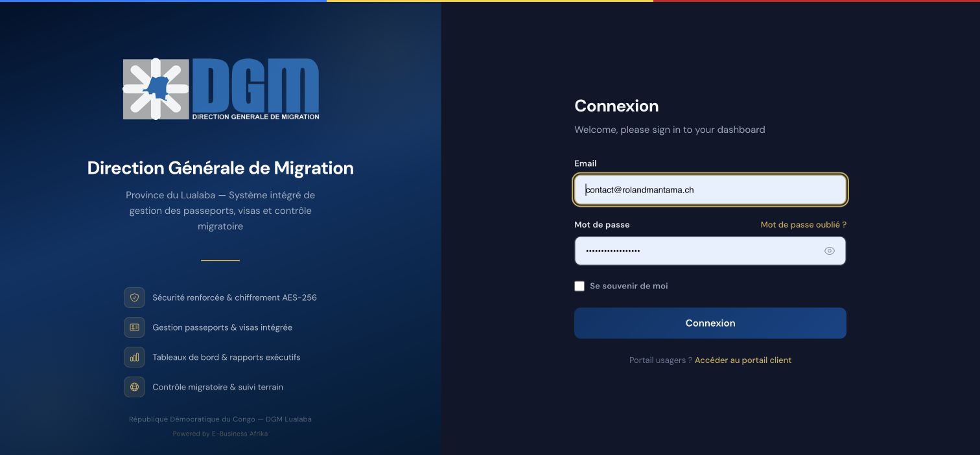Click the ID card icon beside Gestion passeports
Viewport: 980px width, 455px height.
(x=134, y=327)
